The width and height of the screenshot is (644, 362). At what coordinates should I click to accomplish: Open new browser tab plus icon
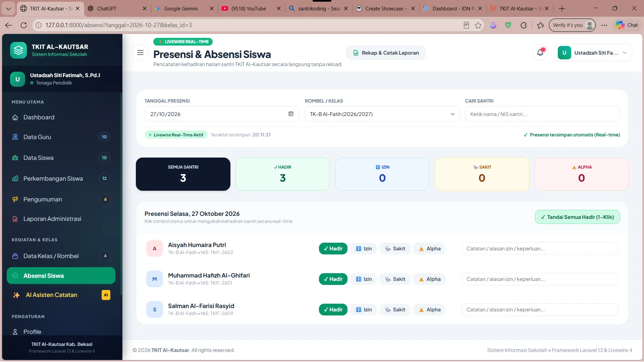click(x=562, y=8)
